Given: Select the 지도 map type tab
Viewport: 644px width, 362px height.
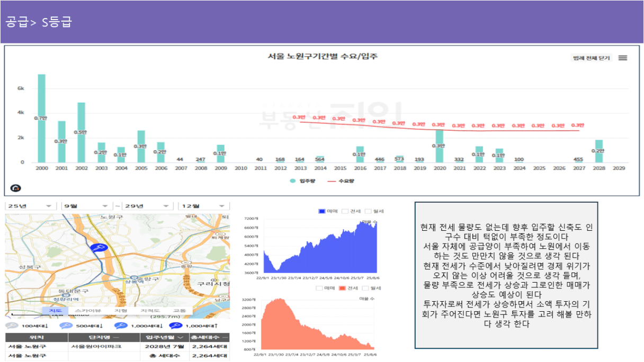Looking at the screenshot, I should click(x=55, y=310).
